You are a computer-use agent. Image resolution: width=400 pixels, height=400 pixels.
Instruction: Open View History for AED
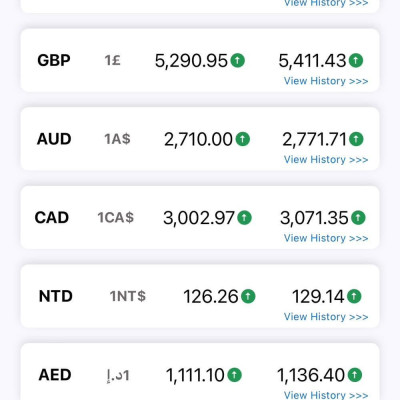tap(326, 395)
